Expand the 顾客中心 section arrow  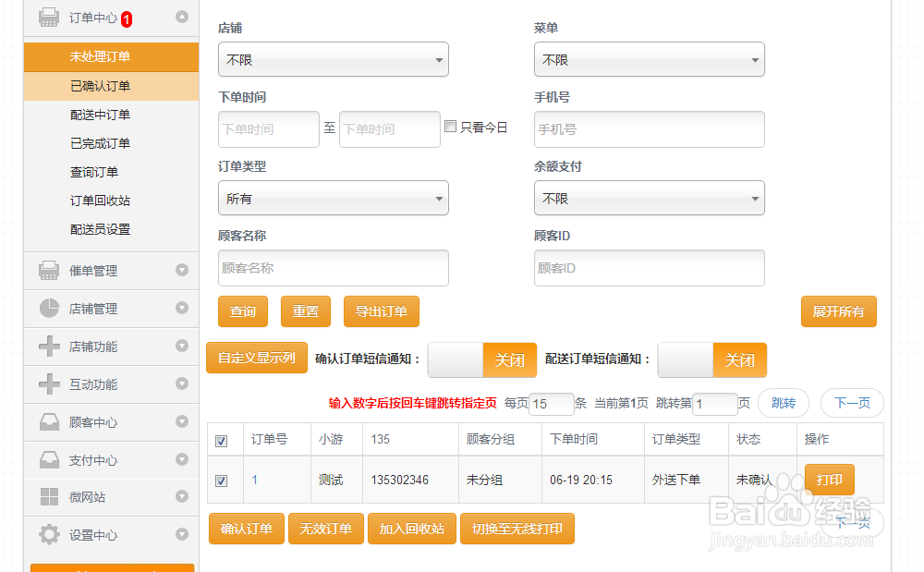[182, 421]
